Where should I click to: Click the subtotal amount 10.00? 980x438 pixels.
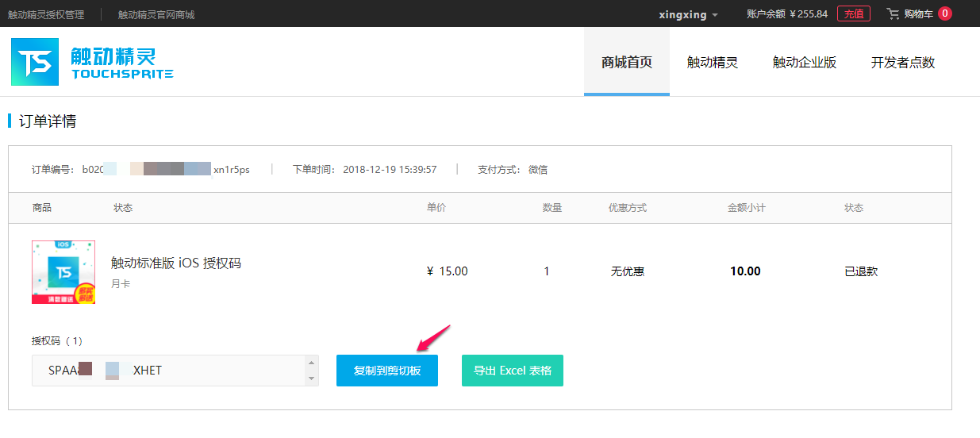(x=745, y=271)
